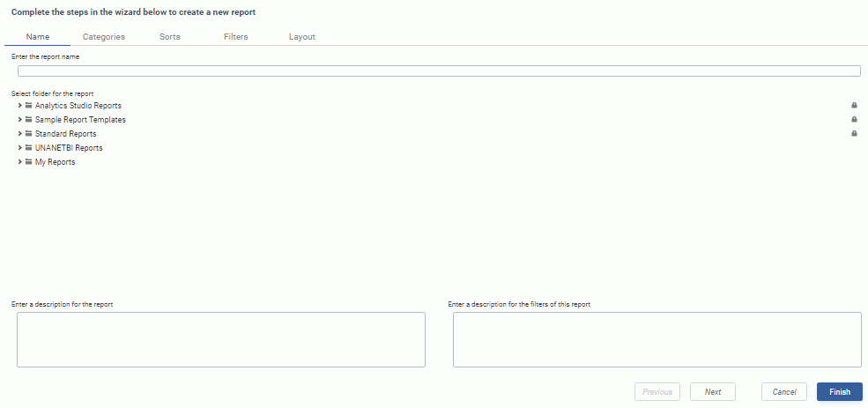Switch to the Layout tab

point(302,37)
